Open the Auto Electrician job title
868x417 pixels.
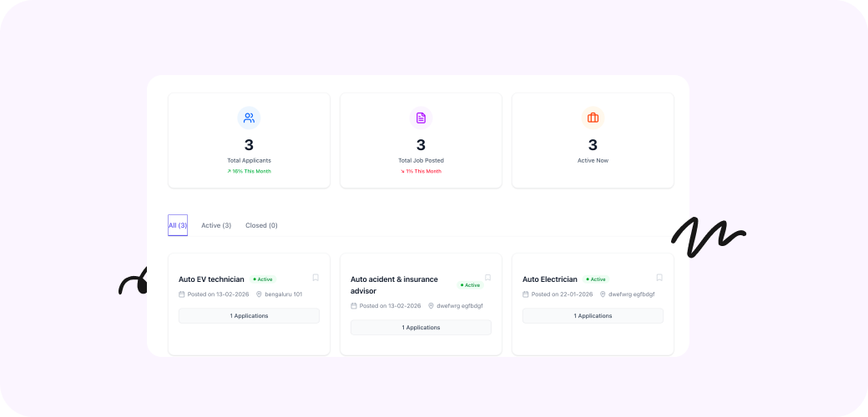pos(549,279)
